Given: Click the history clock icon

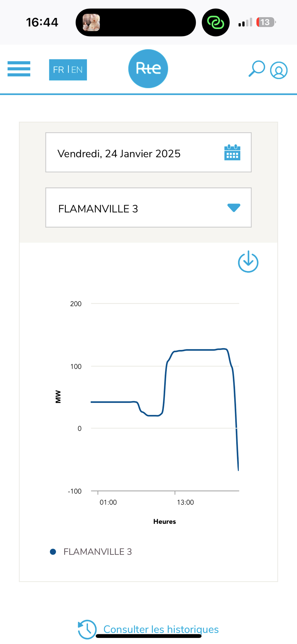Looking at the screenshot, I should click(x=87, y=629).
